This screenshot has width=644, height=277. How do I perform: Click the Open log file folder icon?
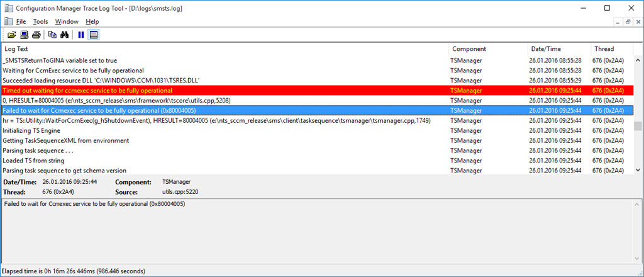pos(11,35)
